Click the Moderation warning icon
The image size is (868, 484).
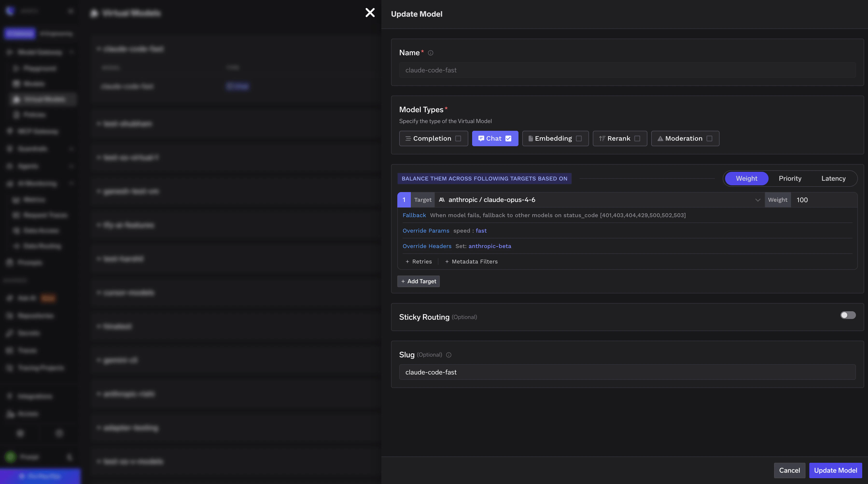660,138
